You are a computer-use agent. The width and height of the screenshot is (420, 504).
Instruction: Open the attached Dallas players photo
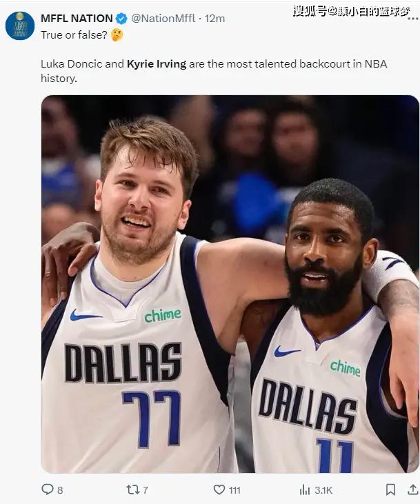click(x=230, y=284)
